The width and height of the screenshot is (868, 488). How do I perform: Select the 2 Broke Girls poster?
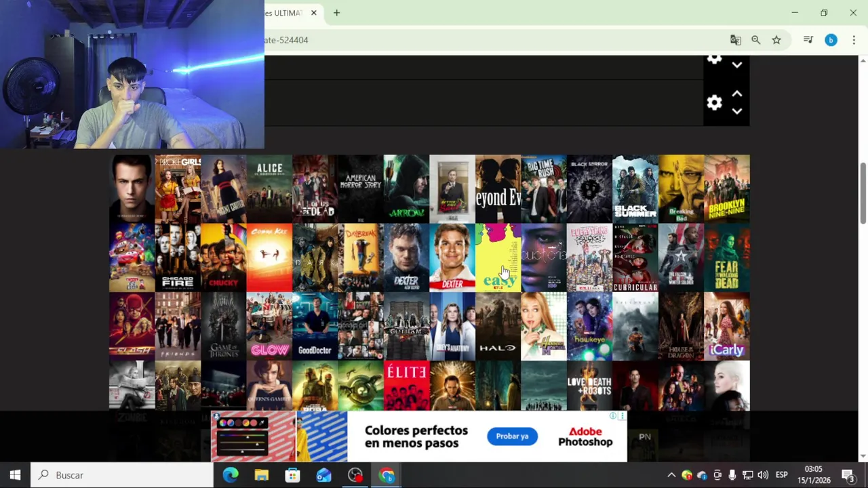pyautogui.click(x=178, y=189)
